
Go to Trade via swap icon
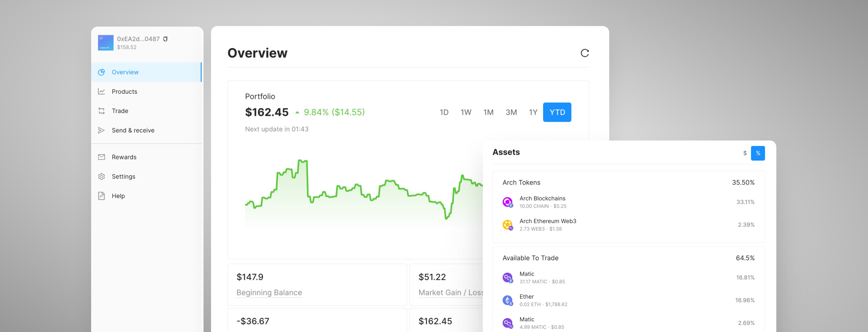click(101, 111)
